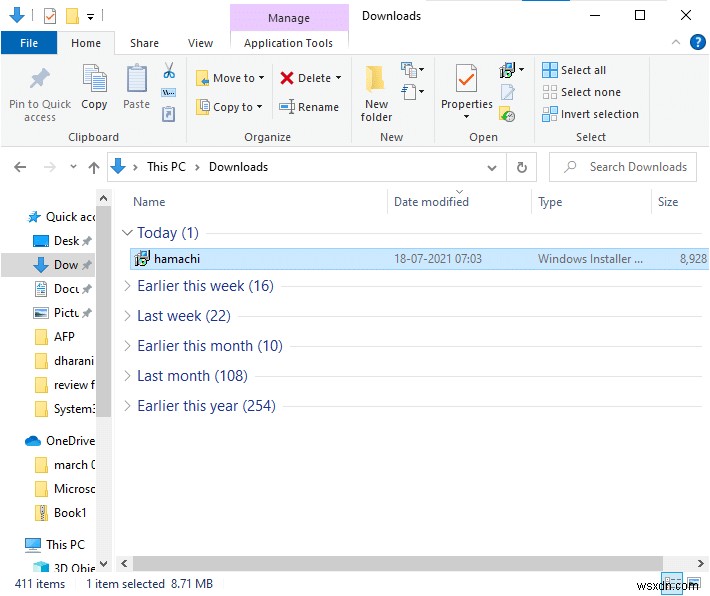Click the Invert selection button
Screen dimensions: 710x596
tap(590, 114)
